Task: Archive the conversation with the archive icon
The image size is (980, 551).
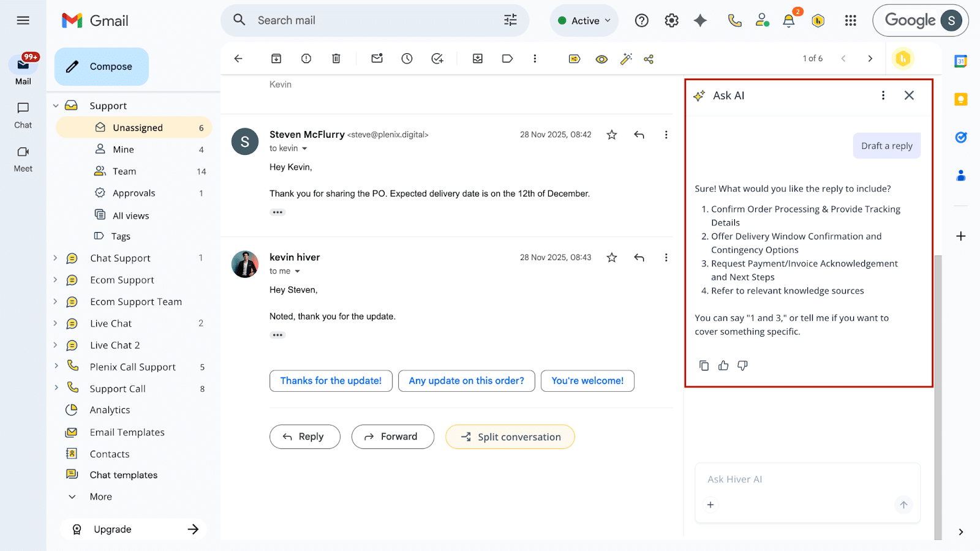Action: pyautogui.click(x=276, y=59)
